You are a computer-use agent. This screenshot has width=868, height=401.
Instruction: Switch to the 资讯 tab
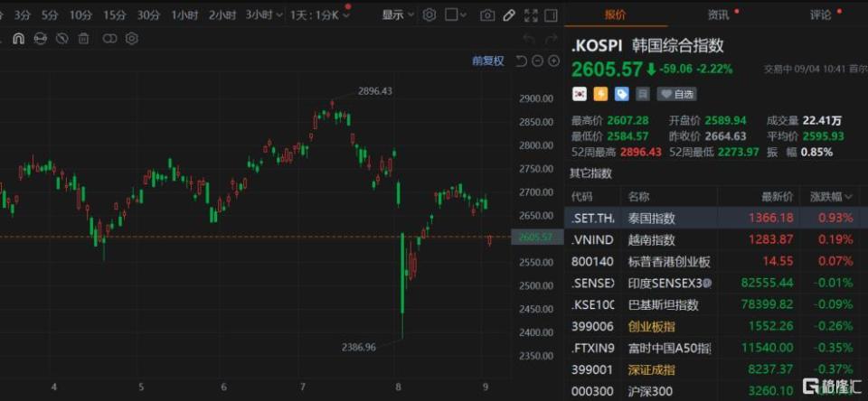coord(718,15)
